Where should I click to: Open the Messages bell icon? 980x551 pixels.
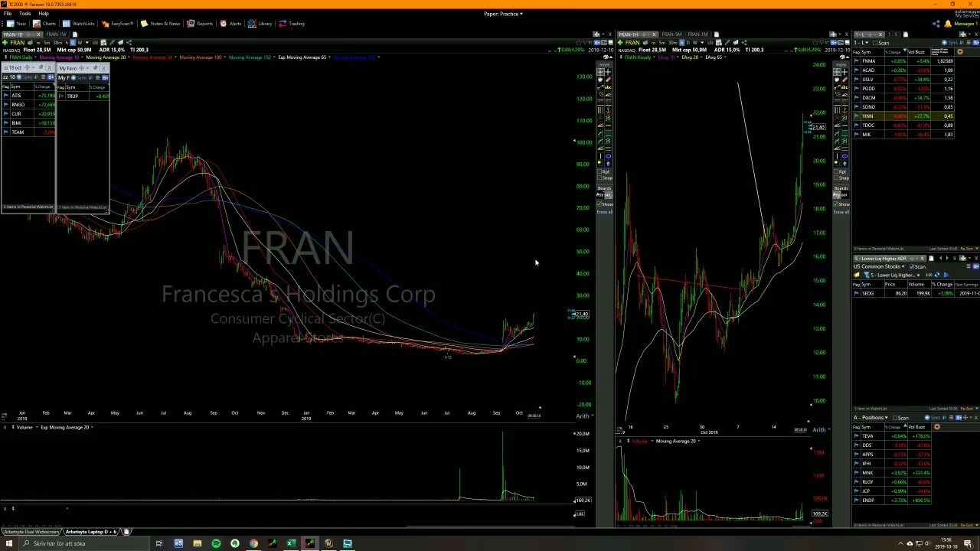click(x=947, y=24)
